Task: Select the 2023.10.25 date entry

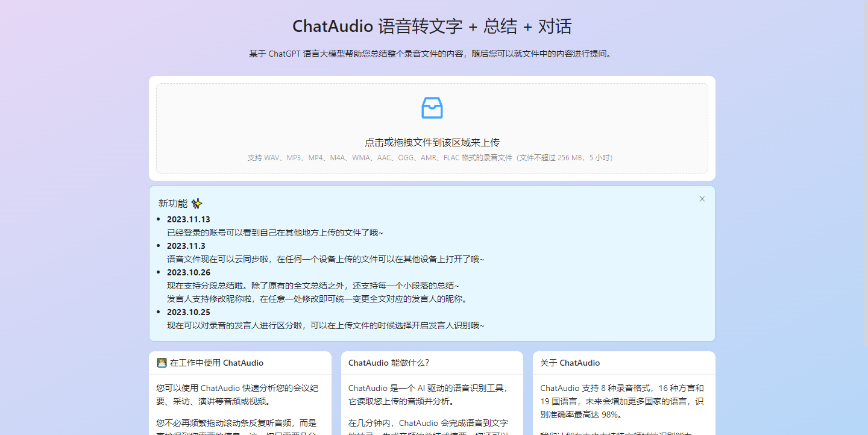Action: pos(189,312)
